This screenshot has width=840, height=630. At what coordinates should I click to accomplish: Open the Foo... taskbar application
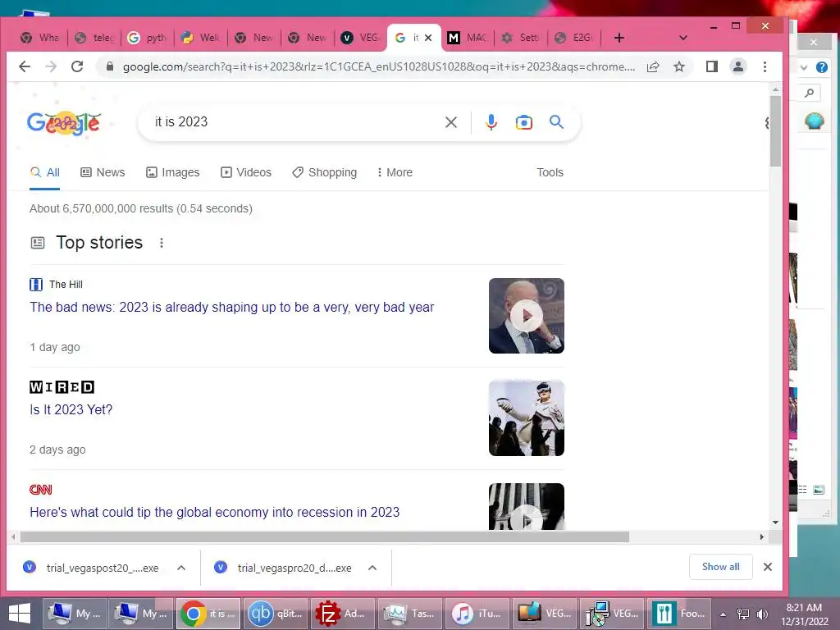tap(678, 614)
